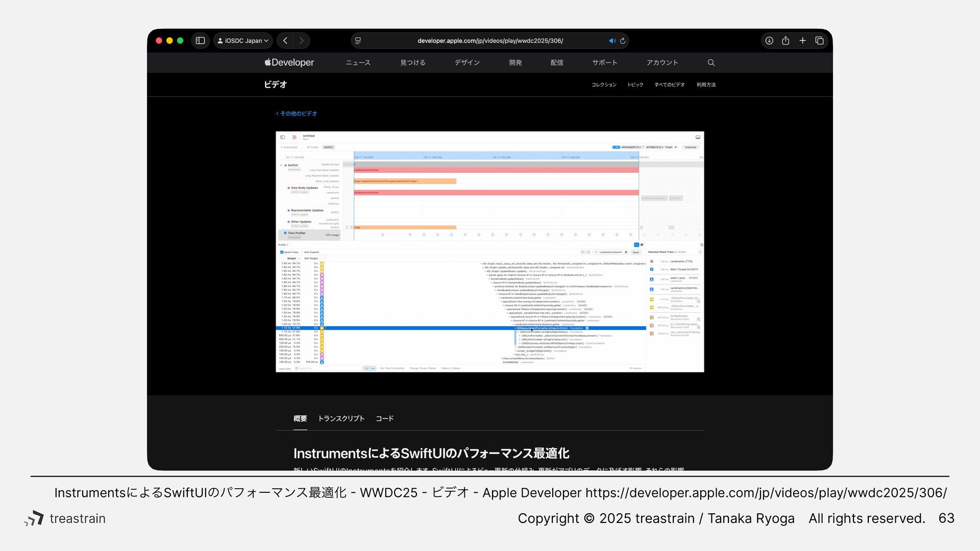This screenshot has height=551, width=980.
Task: Go back with Safari's back arrow
Action: coord(285,41)
